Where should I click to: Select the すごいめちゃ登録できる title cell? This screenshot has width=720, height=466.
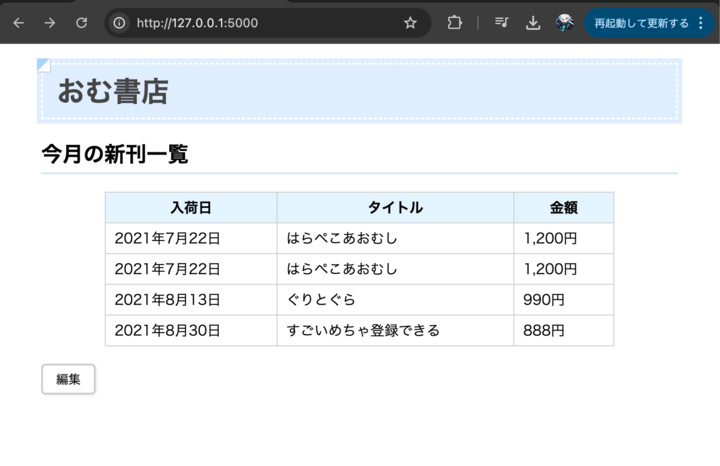[x=395, y=331]
